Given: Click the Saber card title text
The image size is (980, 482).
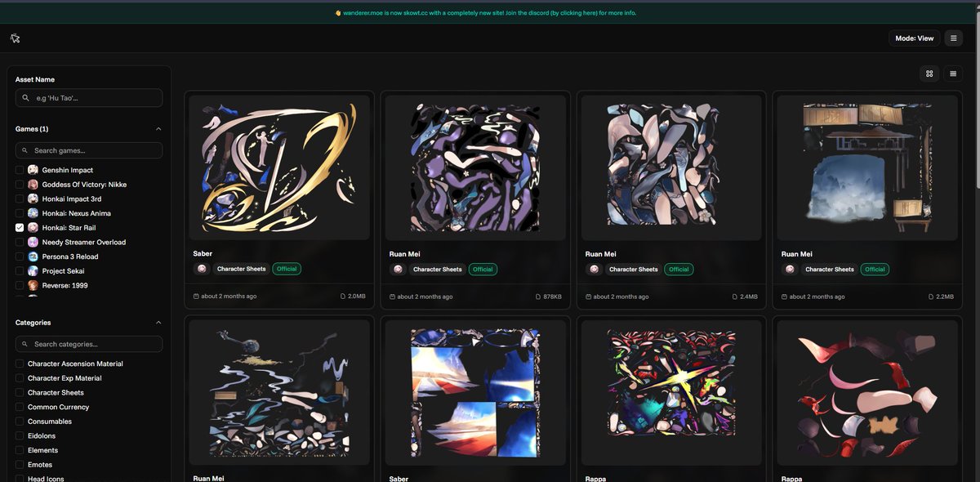Looking at the screenshot, I should coord(203,254).
